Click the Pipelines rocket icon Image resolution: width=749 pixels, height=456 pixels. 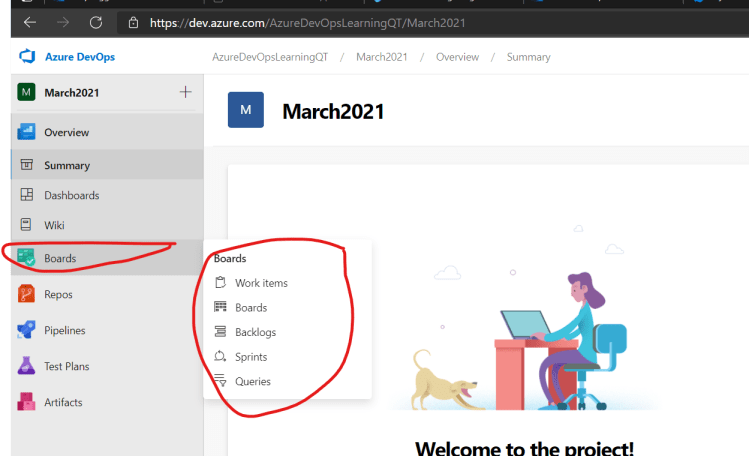click(26, 329)
